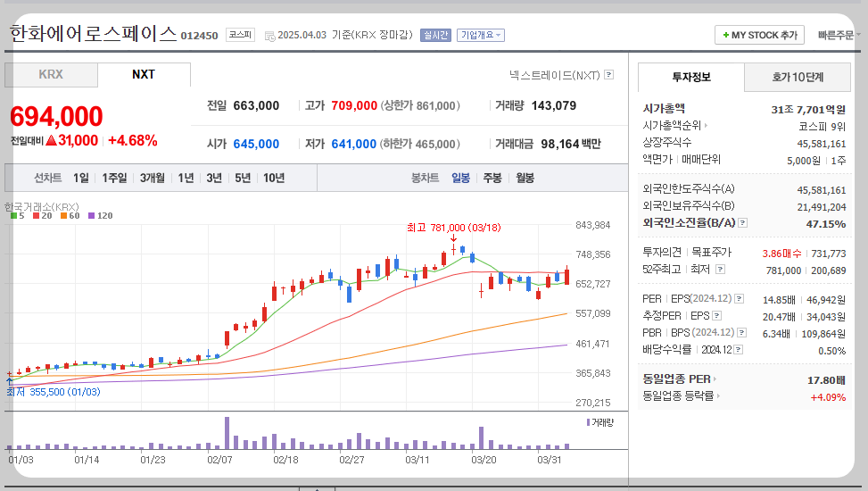Click the 거래량 value 143,079
This screenshot has height=491, width=868.
click(x=554, y=106)
